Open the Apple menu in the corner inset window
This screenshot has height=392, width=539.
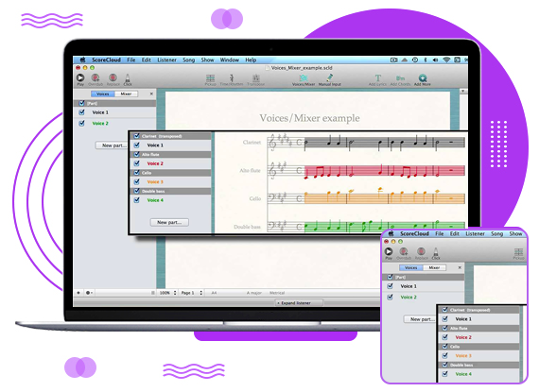click(x=391, y=233)
